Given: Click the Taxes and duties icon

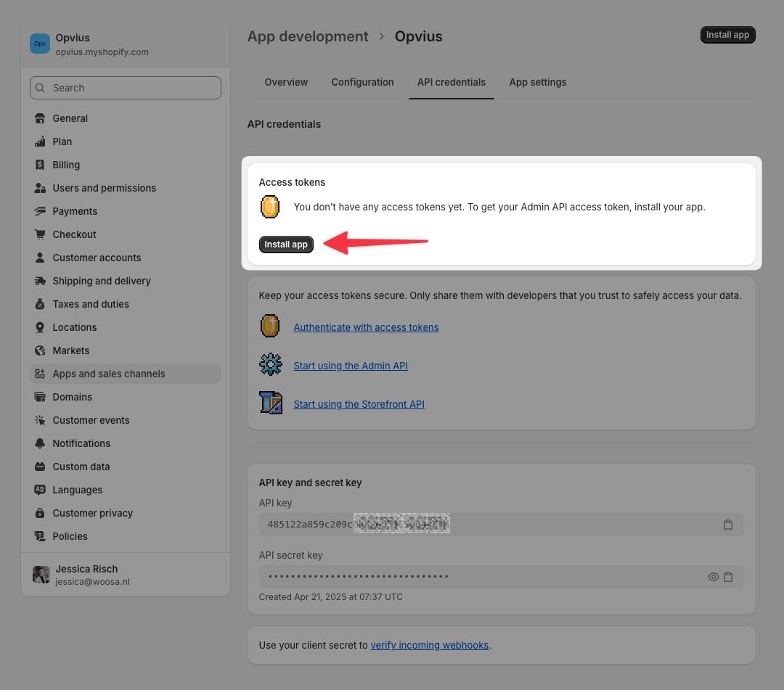Looking at the screenshot, I should tap(40, 304).
